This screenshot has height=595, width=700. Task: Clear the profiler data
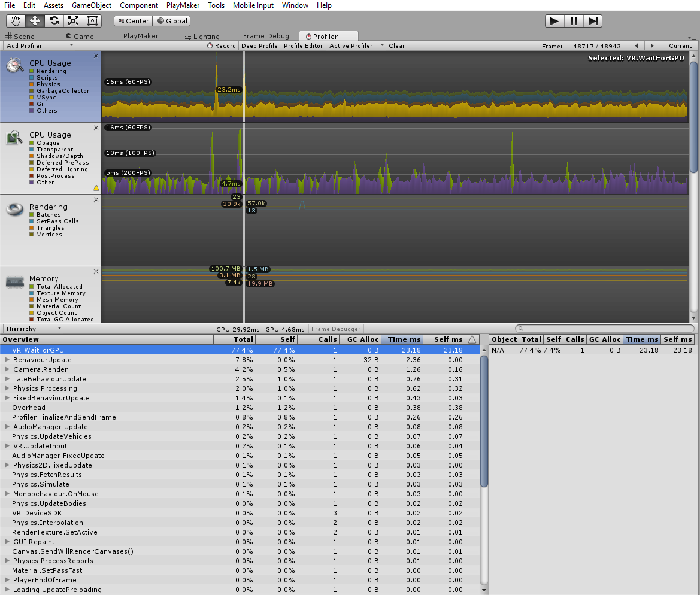(x=396, y=45)
